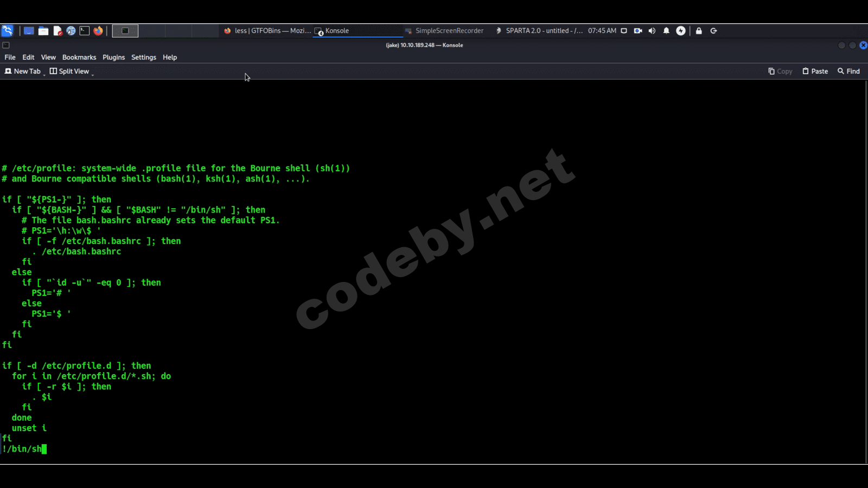Lock the screen with the padlock icon
This screenshot has width=868, height=488.
[x=699, y=31]
